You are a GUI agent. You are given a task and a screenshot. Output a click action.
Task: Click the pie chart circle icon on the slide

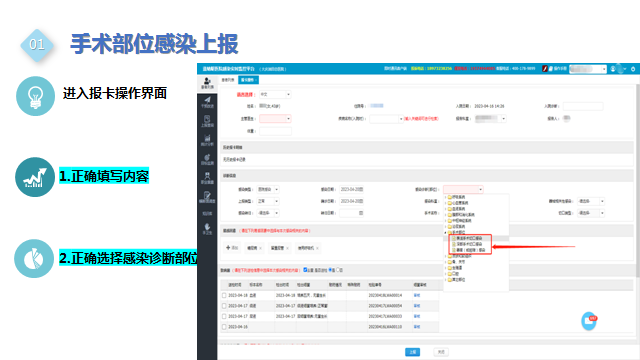34,259
